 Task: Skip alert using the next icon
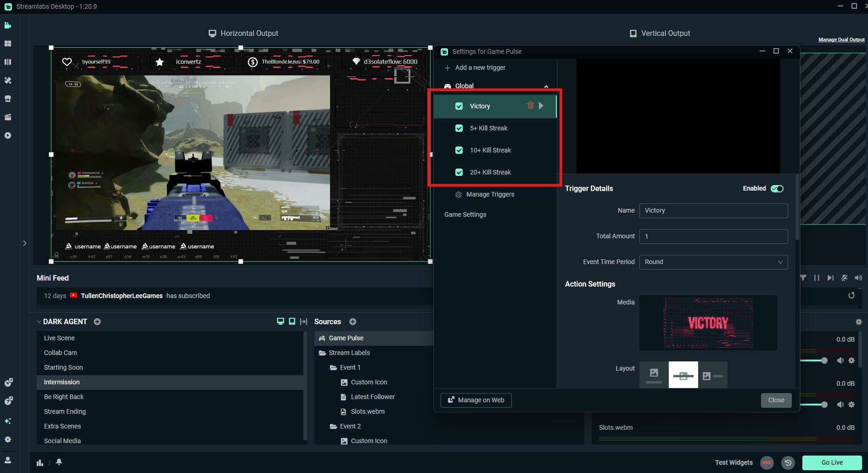tap(830, 278)
